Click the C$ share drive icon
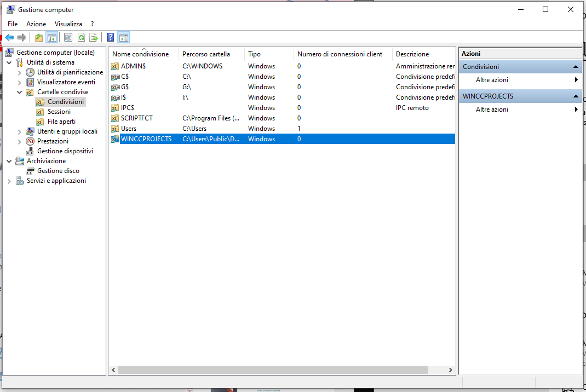Image resolution: width=586 pixels, height=392 pixels. pyautogui.click(x=115, y=77)
